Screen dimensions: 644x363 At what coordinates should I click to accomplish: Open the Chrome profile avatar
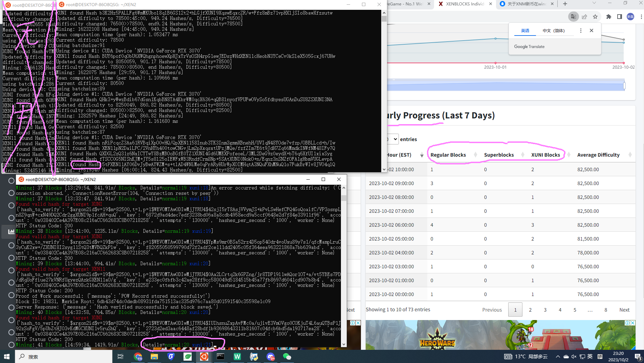(x=630, y=17)
